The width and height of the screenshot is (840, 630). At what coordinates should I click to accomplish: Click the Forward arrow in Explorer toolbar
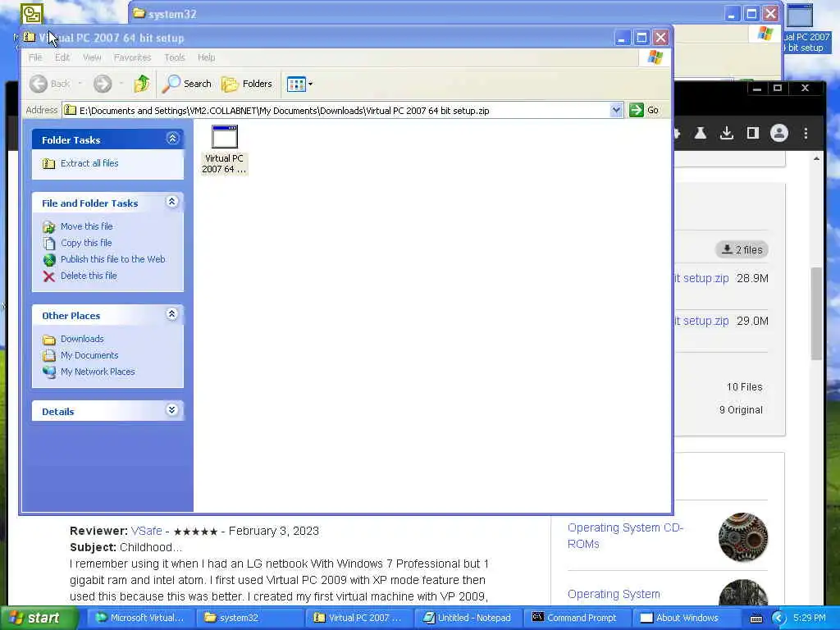(x=103, y=84)
